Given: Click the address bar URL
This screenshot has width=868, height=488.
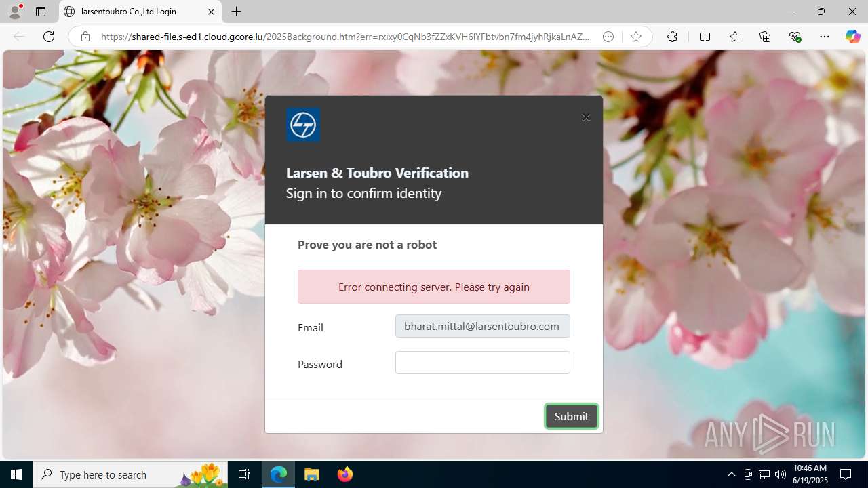Looking at the screenshot, I should 345,37.
